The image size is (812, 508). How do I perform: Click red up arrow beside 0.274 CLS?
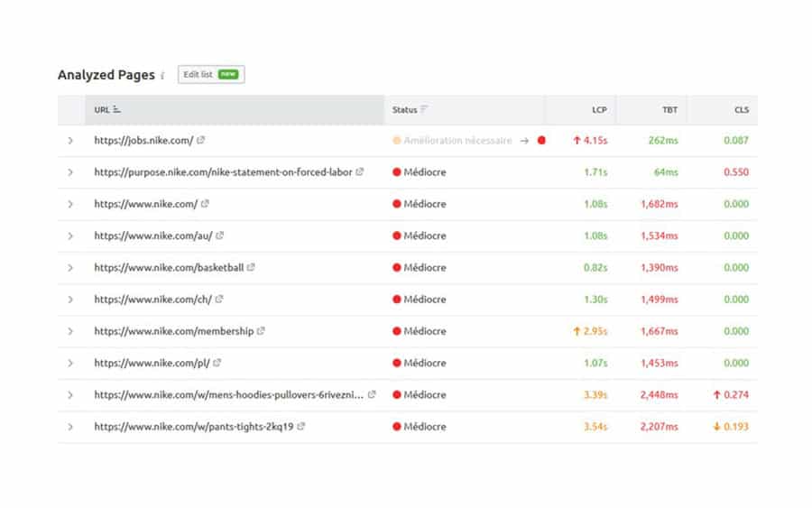pos(717,394)
